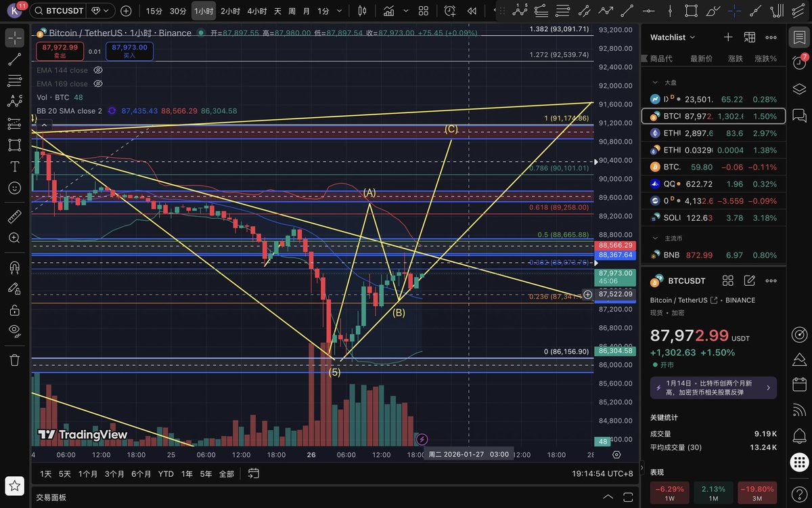
Task: Switch to the 30分 timeframe
Action: [178, 11]
